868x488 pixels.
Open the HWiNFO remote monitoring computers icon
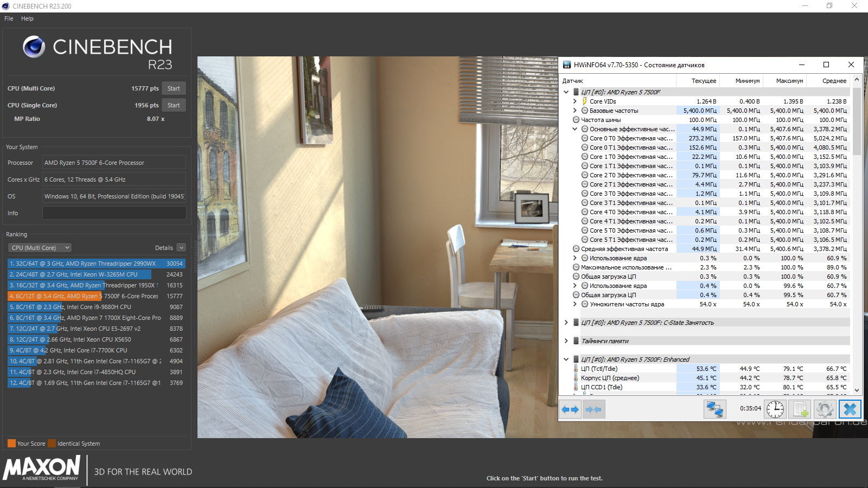[714, 409]
